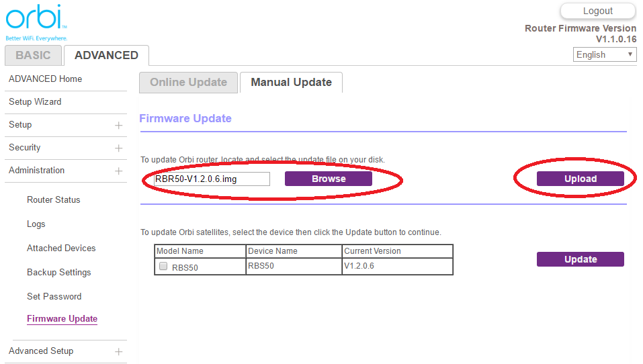643x364 pixels.
Task: Click the Orbi logo
Action: click(36, 23)
